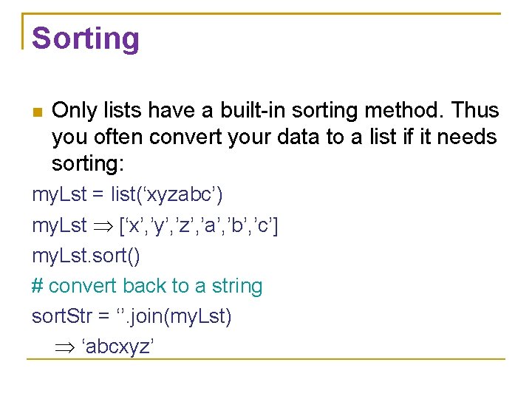Click the equals sign after first "my.Lst"
This screenshot has width=532, height=399.
point(98,194)
